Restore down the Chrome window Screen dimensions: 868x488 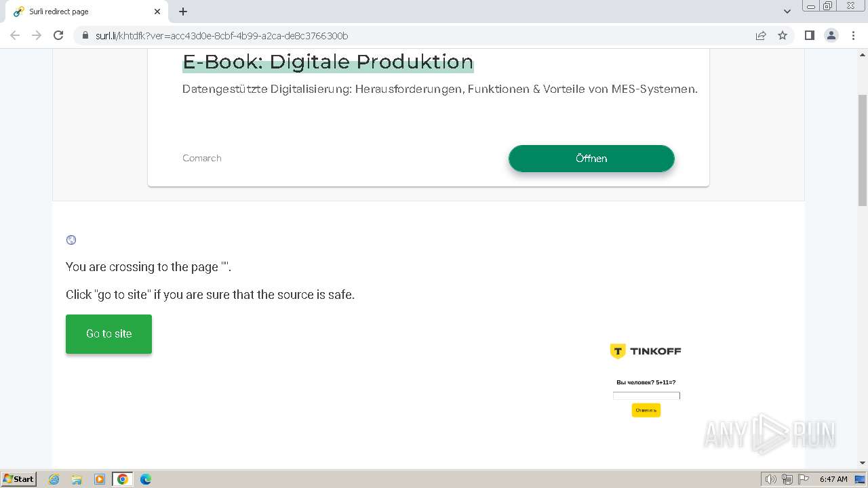click(x=827, y=6)
